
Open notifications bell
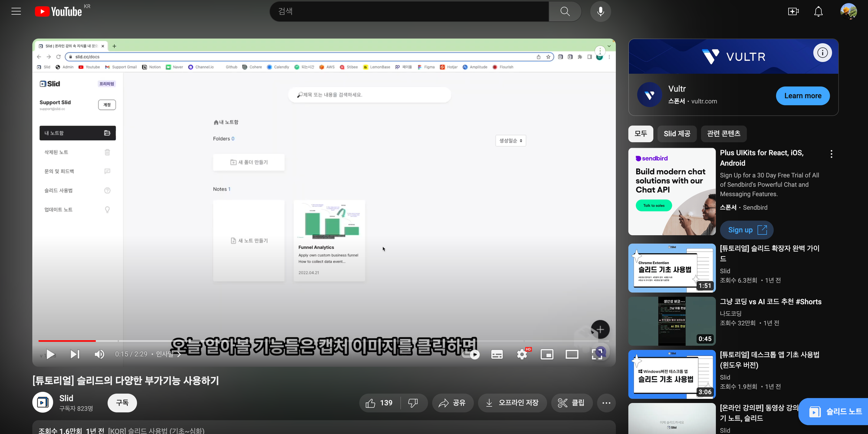coord(818,11)
